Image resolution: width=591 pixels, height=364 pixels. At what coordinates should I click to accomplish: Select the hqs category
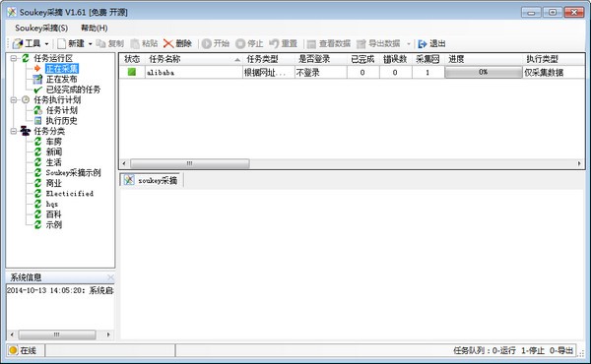[52, 204]
